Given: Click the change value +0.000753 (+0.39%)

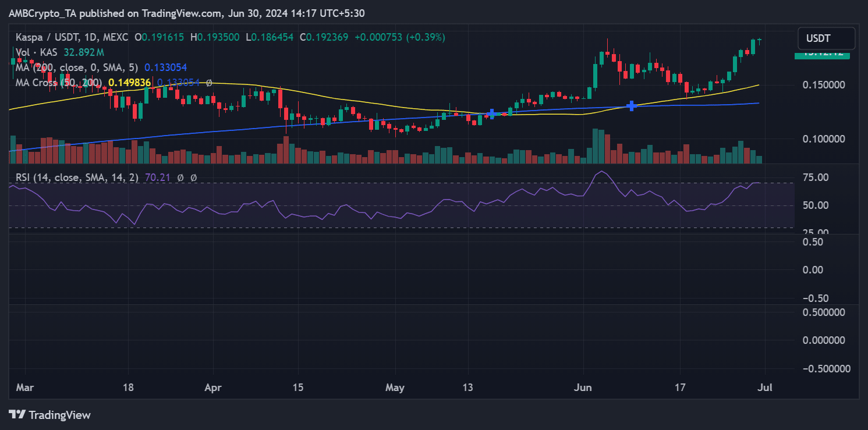Looking at the screenshot, I should pyautogui.click(x=399, y=37).
